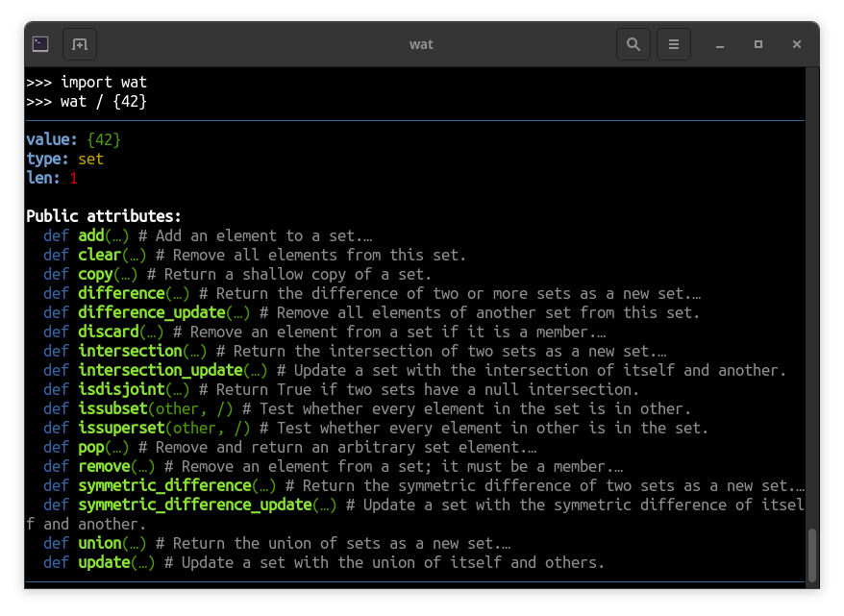Click the 'len: 1' line
844x616 pixels.
pyautogui.click(x=52, y=178)
